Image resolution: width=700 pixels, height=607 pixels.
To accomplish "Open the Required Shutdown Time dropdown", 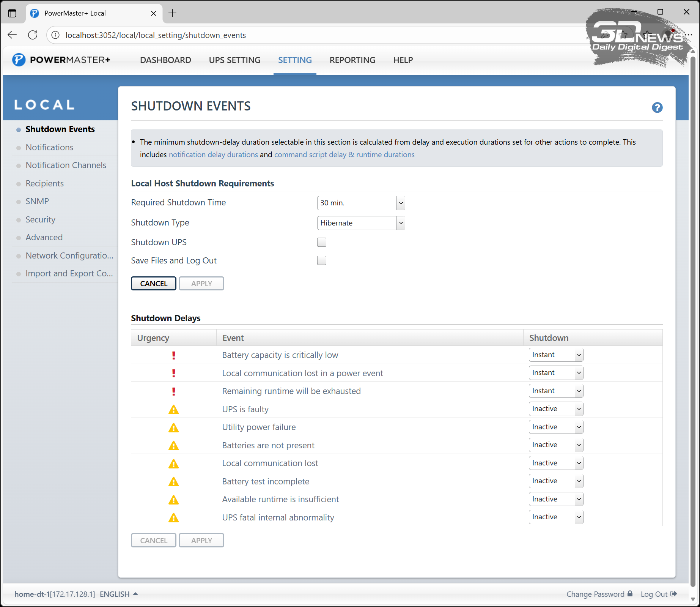I will [360, 203].
